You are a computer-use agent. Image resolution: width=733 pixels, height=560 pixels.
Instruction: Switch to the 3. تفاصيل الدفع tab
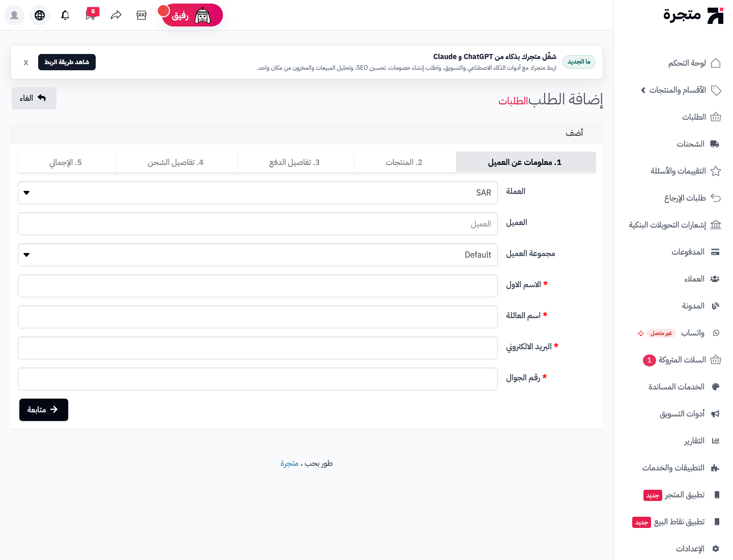(295, 162)
